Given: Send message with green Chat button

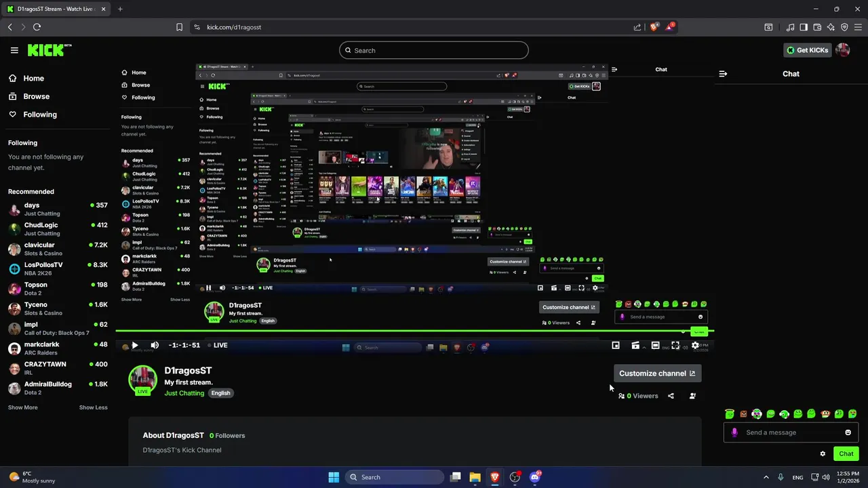Looking at the screenshot, I should coord(846,453).
